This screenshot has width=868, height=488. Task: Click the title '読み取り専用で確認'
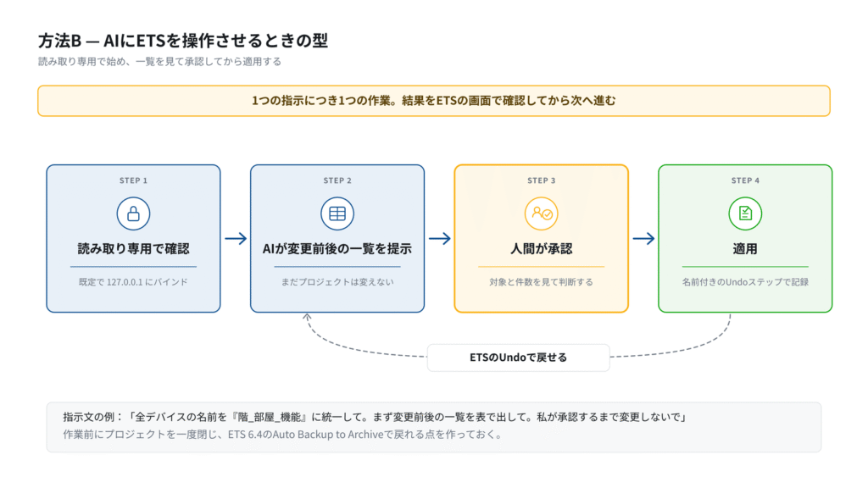point(133,249)
